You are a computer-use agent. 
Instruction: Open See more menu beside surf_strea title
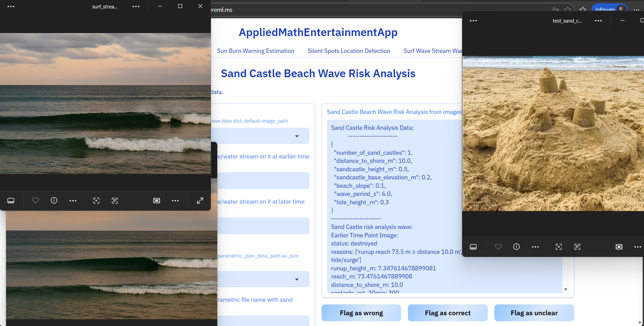[136, 6]
